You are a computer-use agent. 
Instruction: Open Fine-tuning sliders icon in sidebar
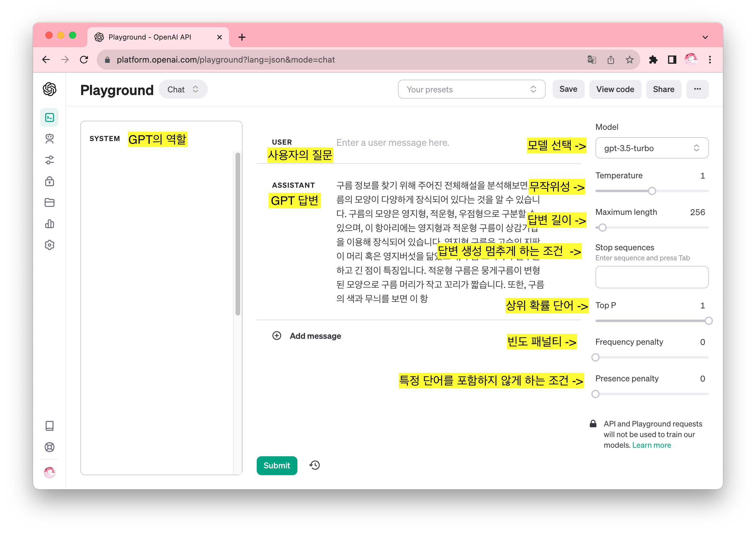(x=49, y=160)
